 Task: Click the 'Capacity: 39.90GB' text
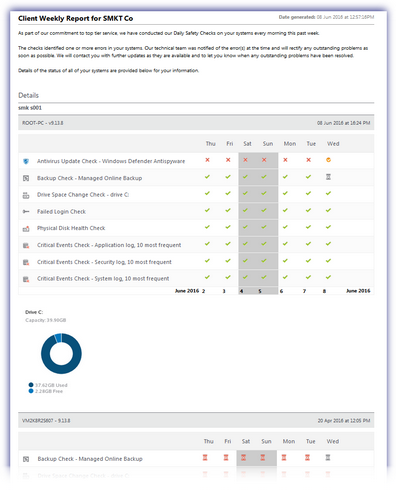(46, 320)
